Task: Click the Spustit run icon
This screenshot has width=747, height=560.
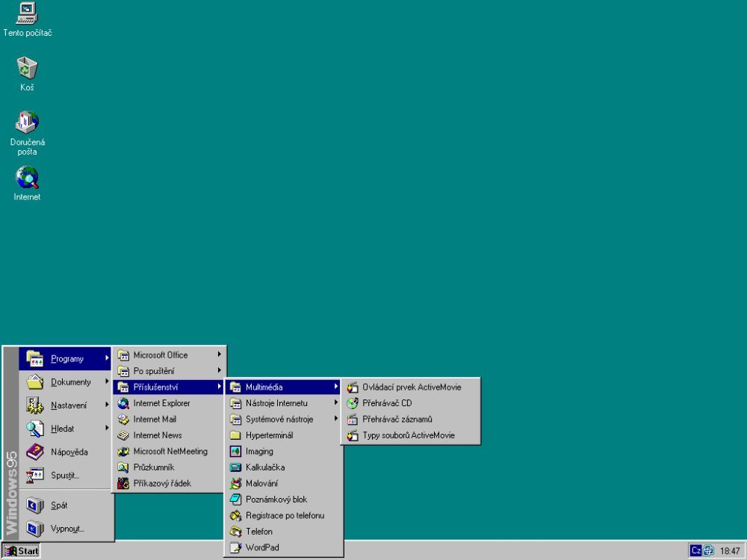Action: 35,475
